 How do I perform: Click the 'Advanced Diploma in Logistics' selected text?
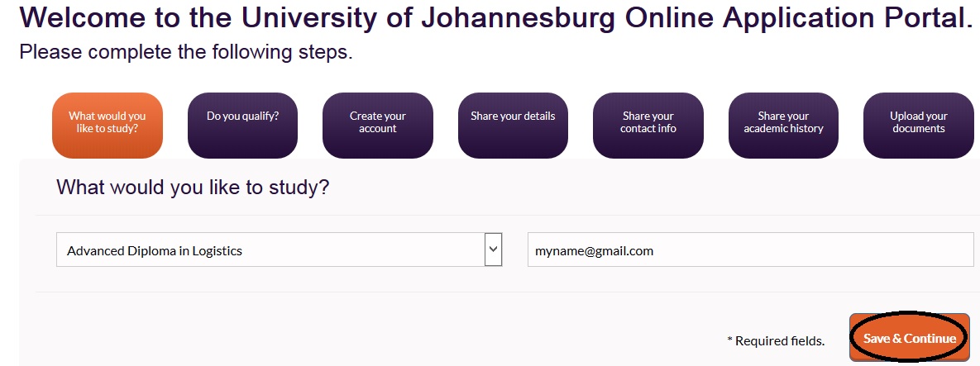coord(155,250)
